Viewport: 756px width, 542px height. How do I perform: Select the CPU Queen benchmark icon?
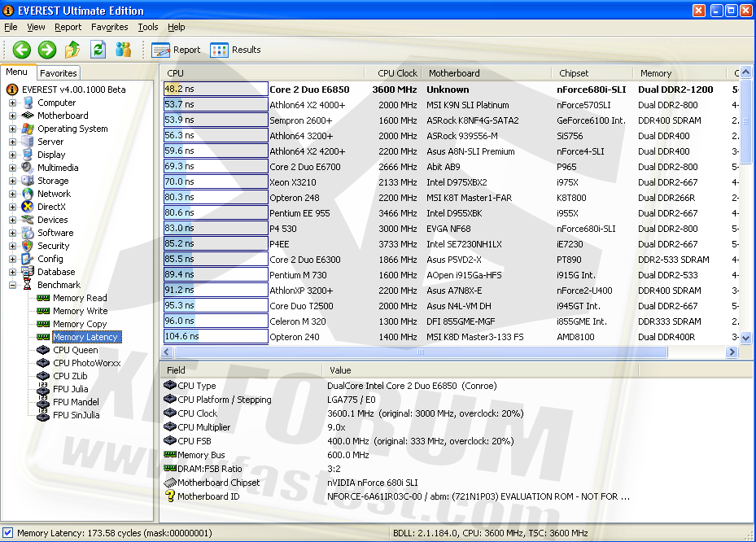tap(43, 350)
